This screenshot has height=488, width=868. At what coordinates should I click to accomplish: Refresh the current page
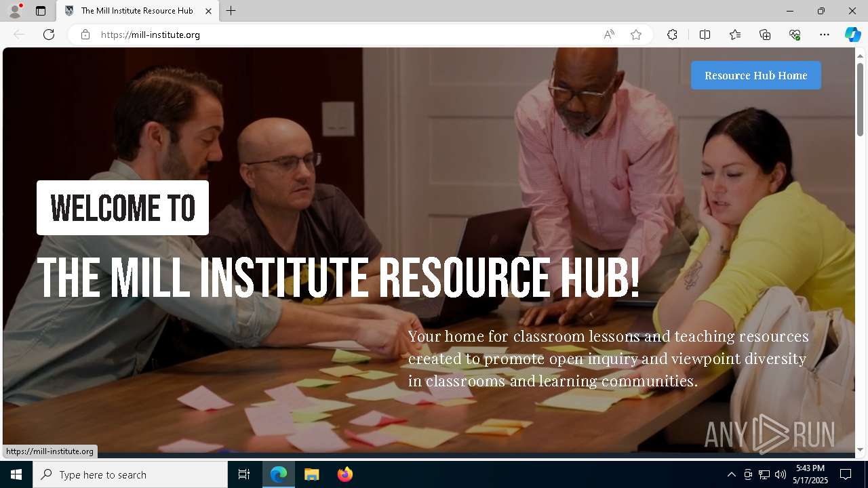point(49,35)
